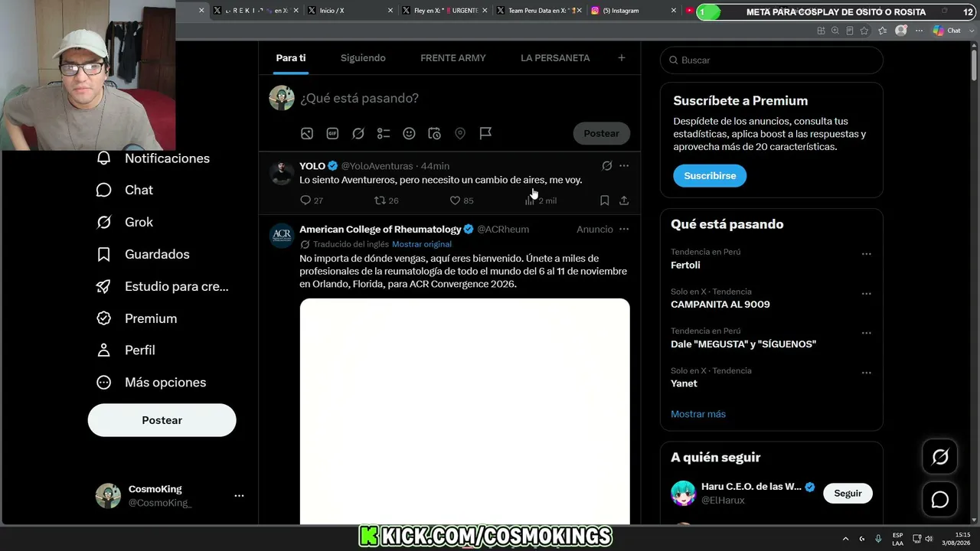Open the ACR ad image
This screenshot has height=551, width=980.
[x=465, y=411]
